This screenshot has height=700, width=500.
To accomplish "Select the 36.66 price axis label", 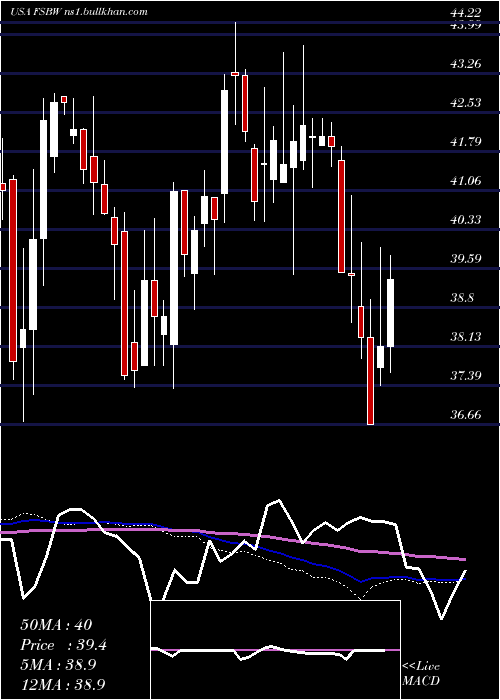I will tap(466, 415).
